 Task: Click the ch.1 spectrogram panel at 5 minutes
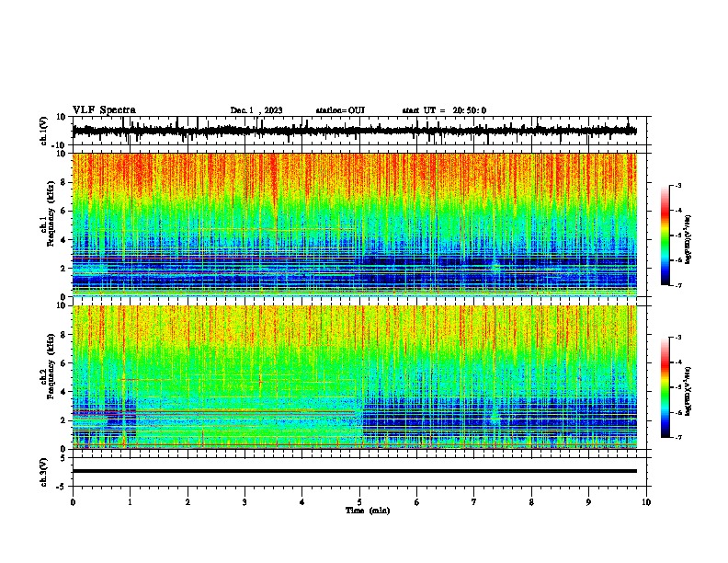pos(359,224)
